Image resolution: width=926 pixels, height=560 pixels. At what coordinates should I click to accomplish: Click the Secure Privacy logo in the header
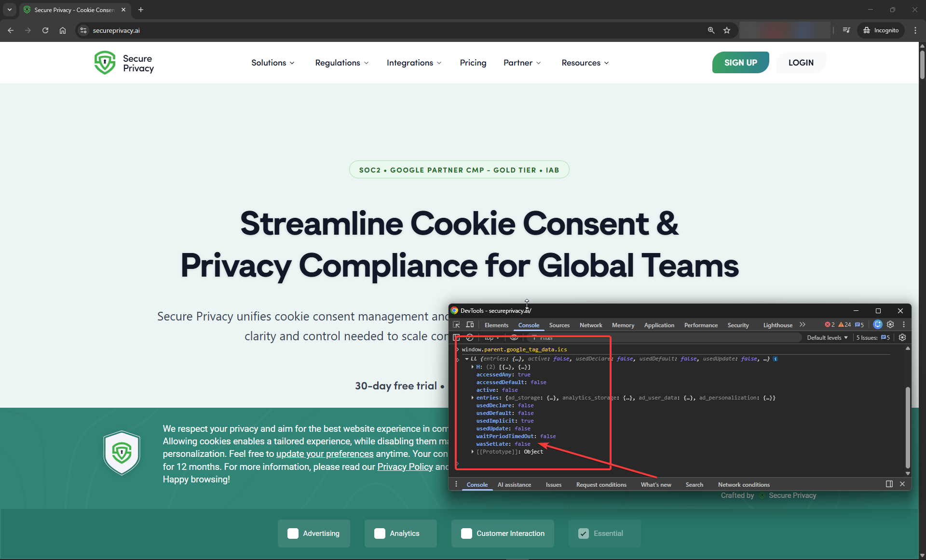[x=123, y=62]
